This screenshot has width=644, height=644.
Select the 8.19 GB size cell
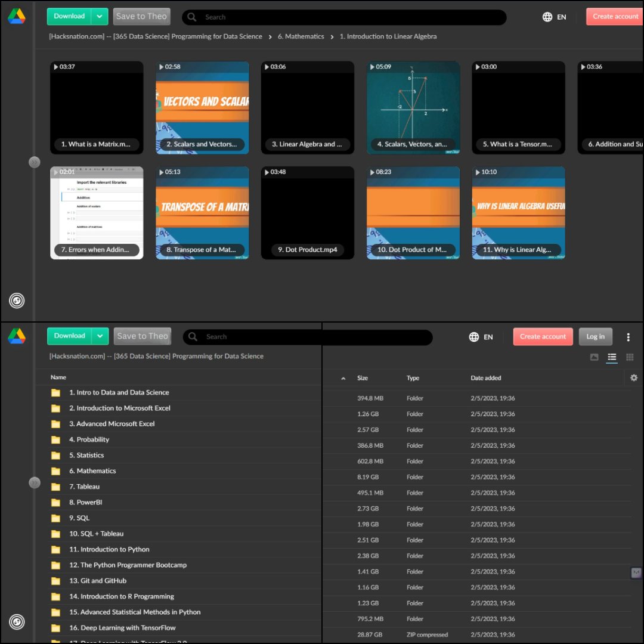tap(367, 477)
